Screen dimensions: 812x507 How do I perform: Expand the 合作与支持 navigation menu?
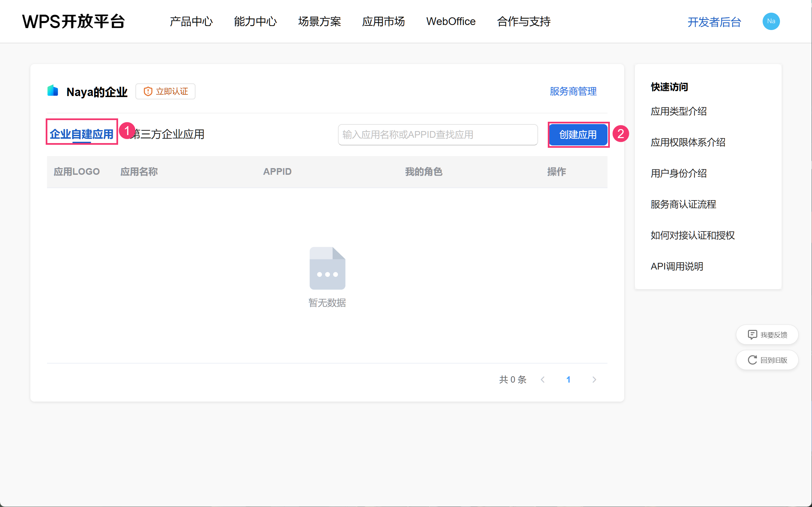coord(523,21)
